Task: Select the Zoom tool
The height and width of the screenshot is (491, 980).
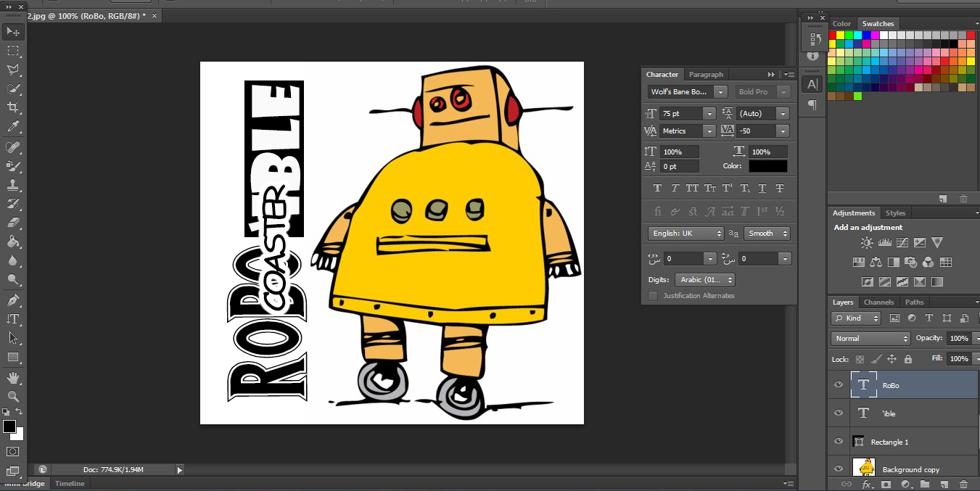Action: click(x=13, y=397)
